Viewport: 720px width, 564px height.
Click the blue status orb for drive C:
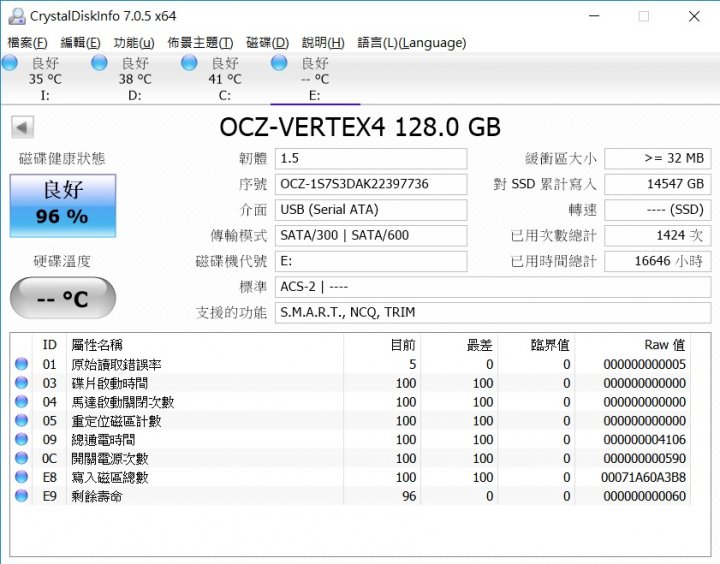[x=190, y=63]
